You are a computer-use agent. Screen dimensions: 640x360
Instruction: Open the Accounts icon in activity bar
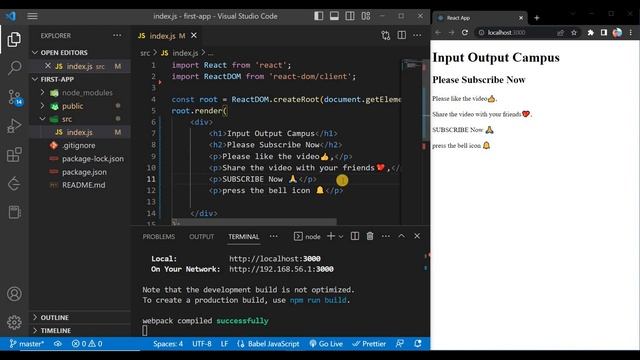14,294
